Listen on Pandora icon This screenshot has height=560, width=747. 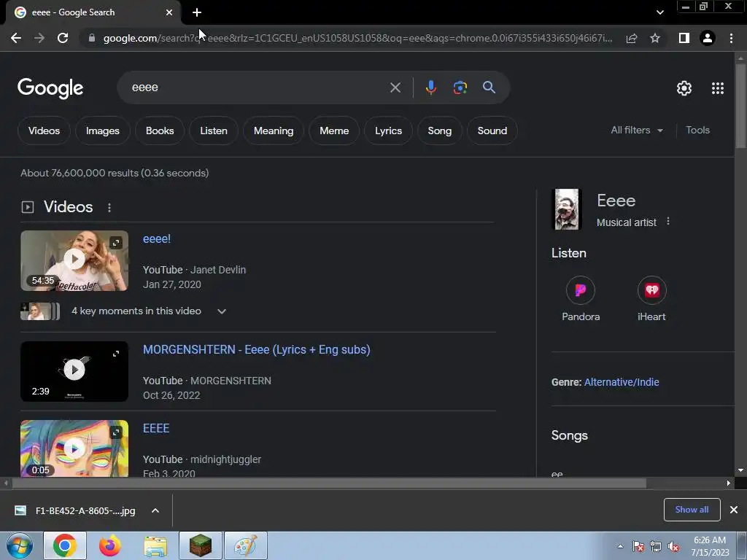(x=580, y=290)
